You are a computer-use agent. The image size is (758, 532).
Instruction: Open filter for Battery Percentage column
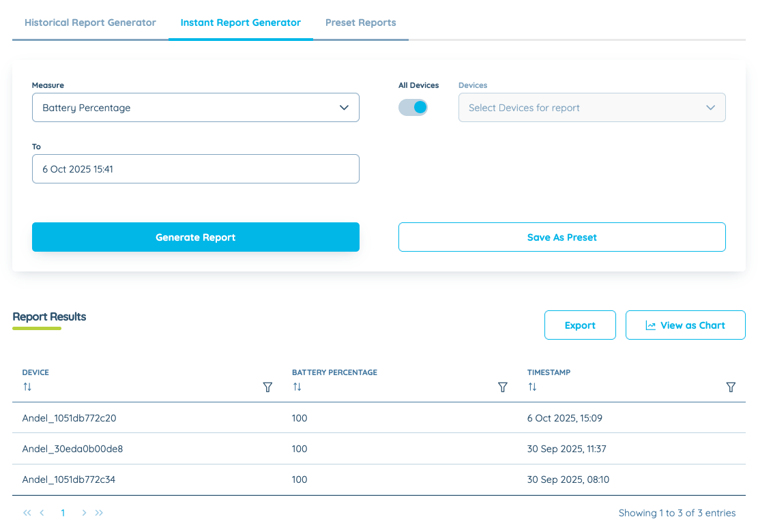pos(503,387)
